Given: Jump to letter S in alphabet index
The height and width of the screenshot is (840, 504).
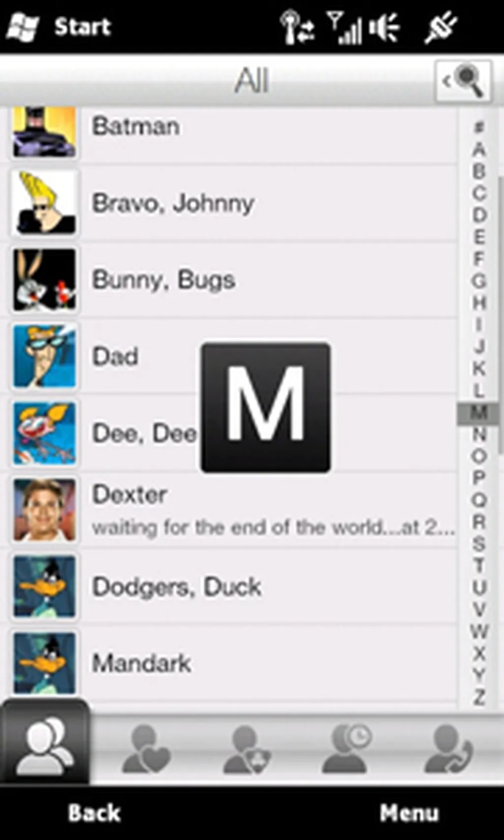Looking at the screenshot, I should 479,544.
